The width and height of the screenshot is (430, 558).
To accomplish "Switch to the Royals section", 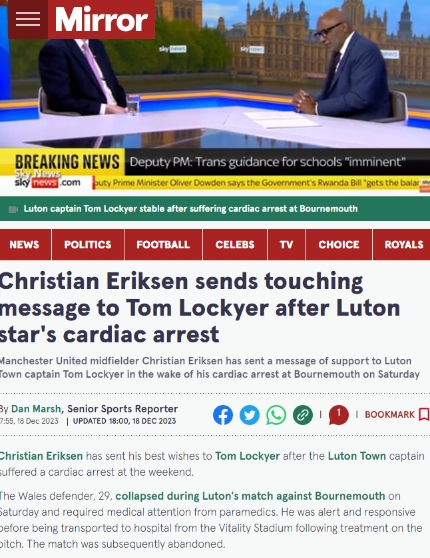I will pos(402,245).
